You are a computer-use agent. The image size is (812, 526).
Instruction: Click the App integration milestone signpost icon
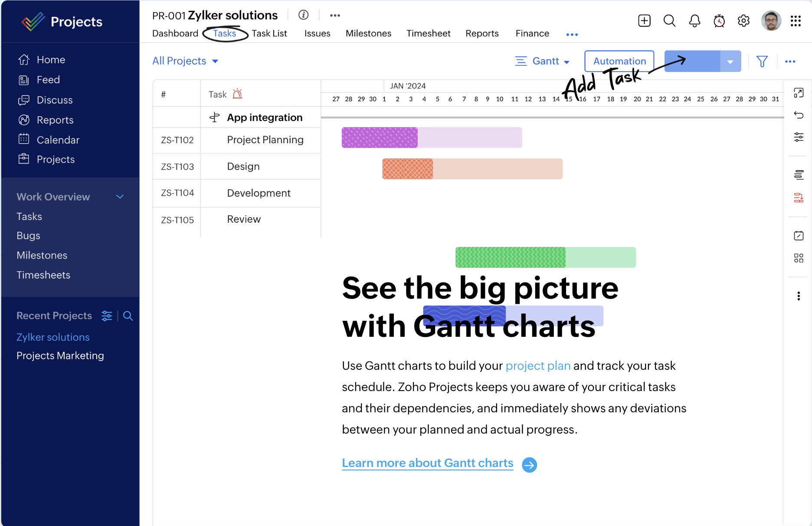(x=214, y=117)
